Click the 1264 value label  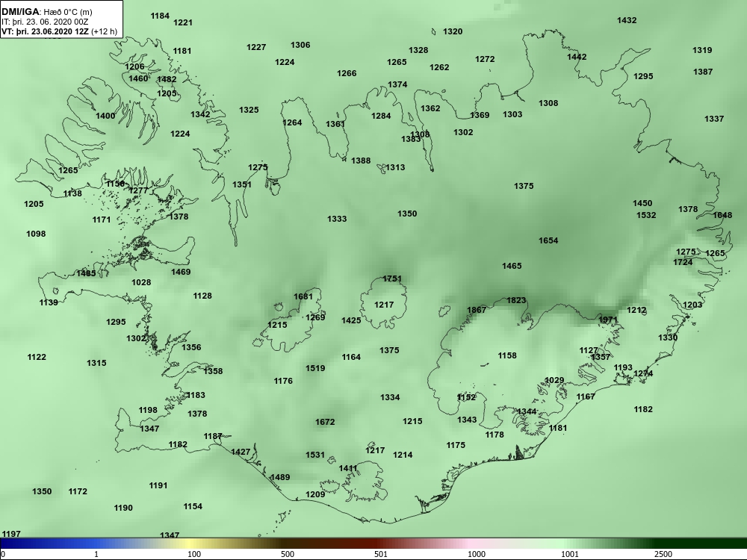pos(292,123)
